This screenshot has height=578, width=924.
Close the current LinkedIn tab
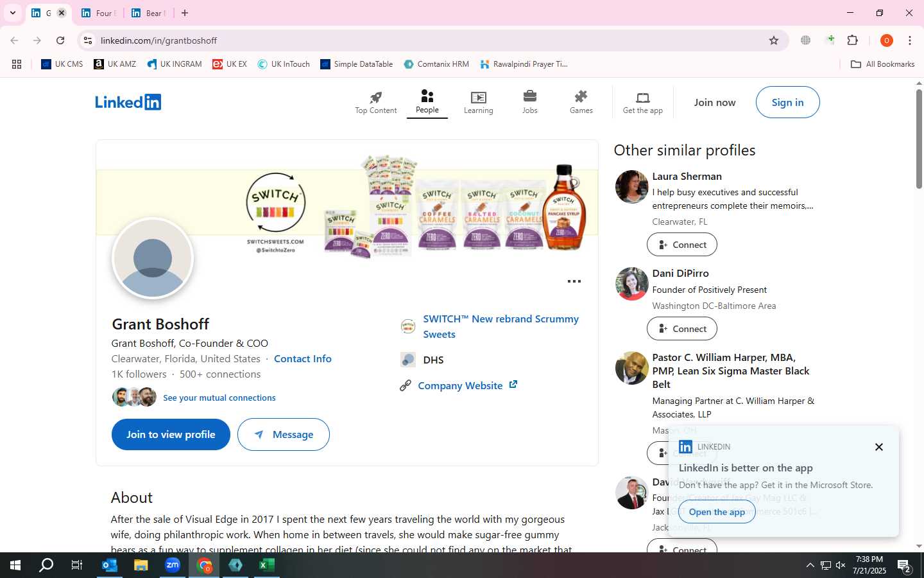62,13
